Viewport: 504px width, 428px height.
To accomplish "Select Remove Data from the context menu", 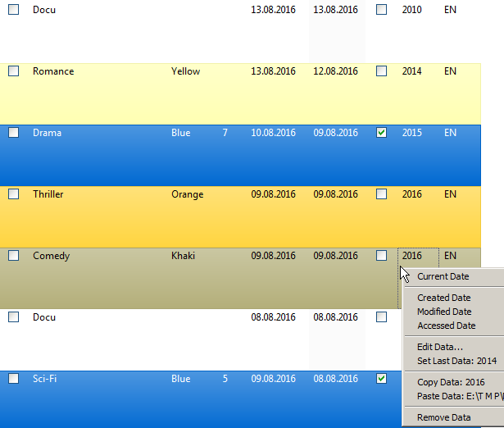I will point(443,417).
